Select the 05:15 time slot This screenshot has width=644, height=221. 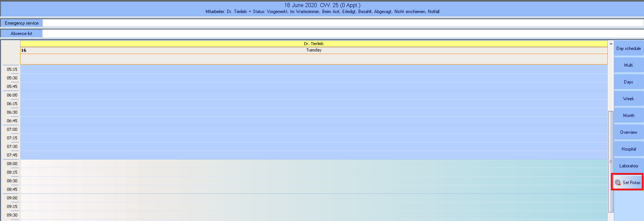point(314,69)
